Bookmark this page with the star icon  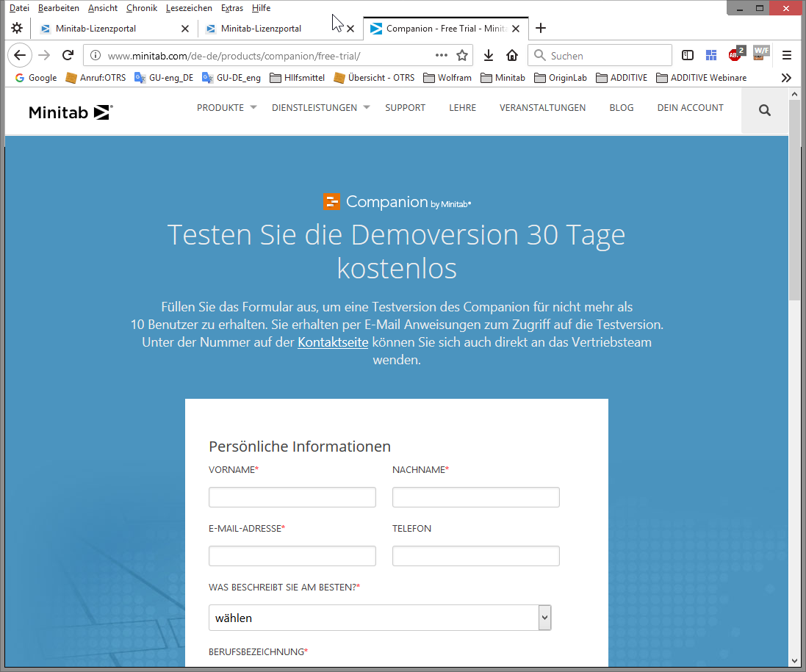coord(462,56)
